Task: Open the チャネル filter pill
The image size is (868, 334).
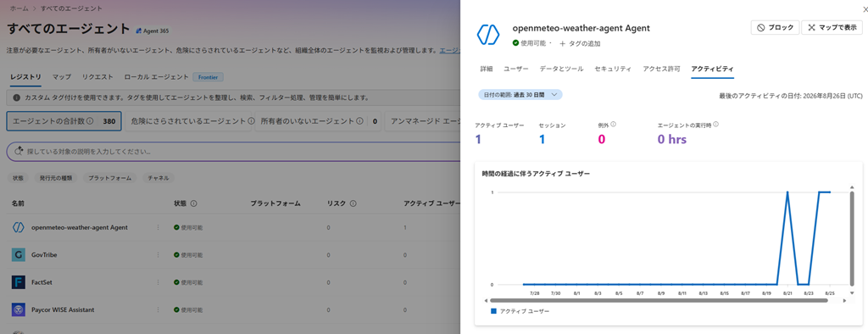Action: 159,178
